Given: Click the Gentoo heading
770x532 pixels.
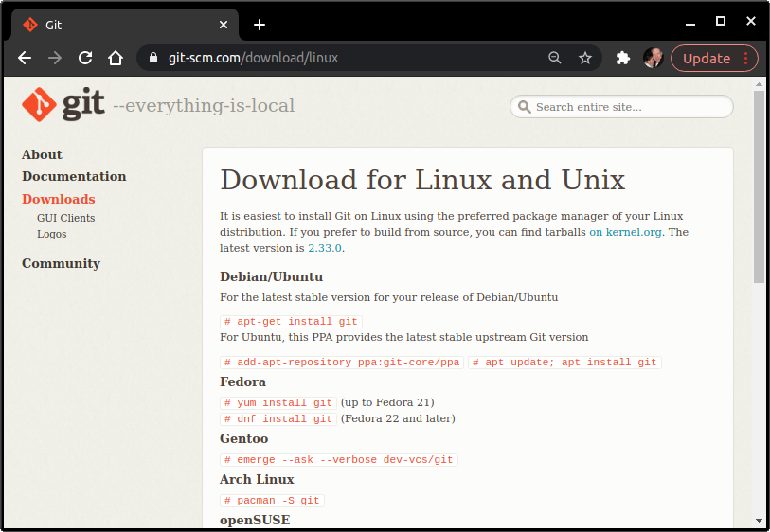Looking at the screenshot, I should pyautogui.click(x=243, y=438).
